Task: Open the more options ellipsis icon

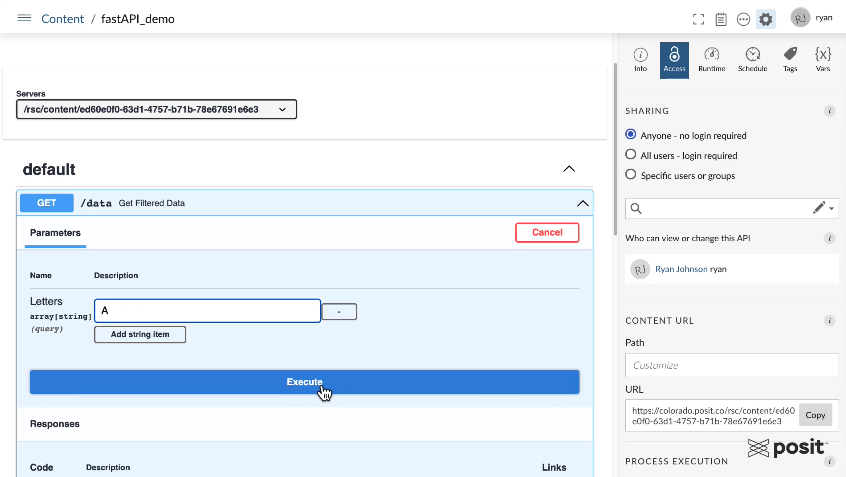Action: (x=743, y=19)
